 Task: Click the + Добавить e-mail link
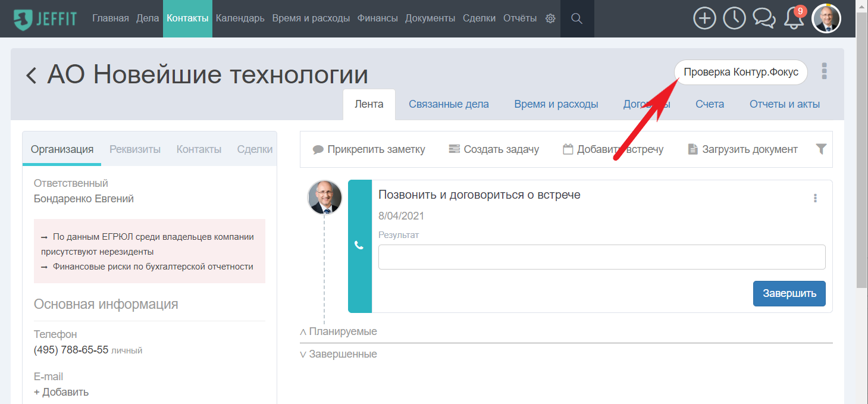pyautogui.click(x=61, y=392)
